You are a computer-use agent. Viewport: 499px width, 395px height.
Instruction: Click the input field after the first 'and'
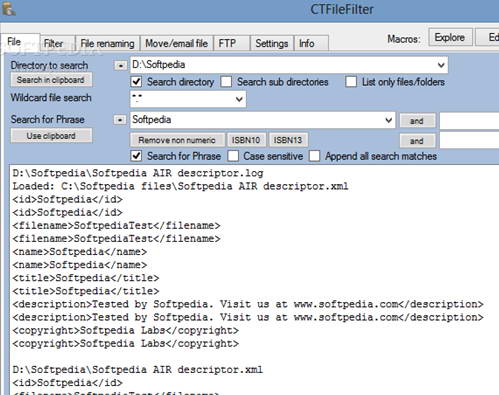(x=469, y=121)
